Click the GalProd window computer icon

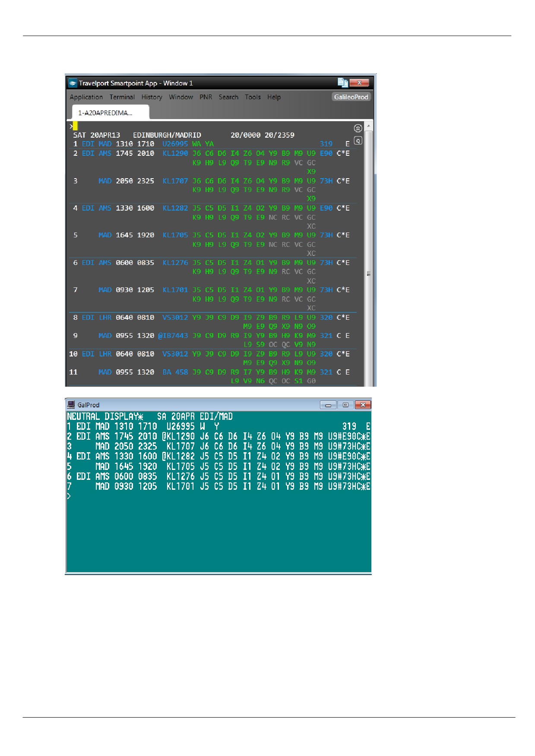[x=71, y=404]
